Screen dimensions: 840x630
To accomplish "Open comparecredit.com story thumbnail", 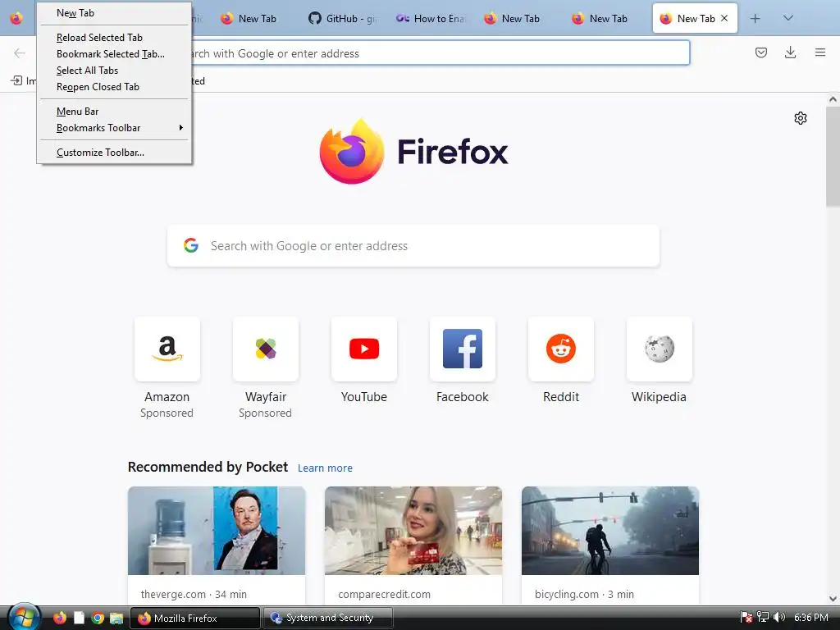I will click(x=413, y=531).
